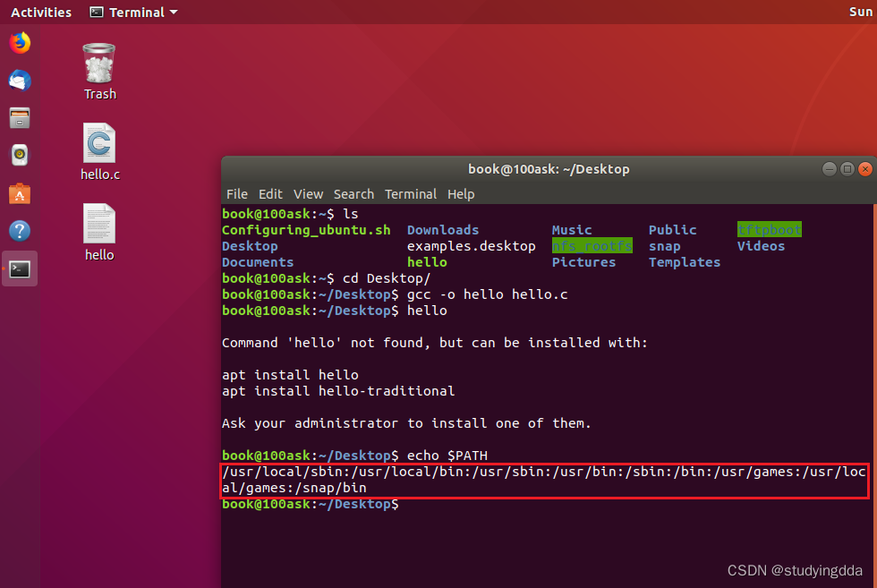This screenshot has width=877, height=588.
Task: Close the terminal window
Action: pos(865,169)
